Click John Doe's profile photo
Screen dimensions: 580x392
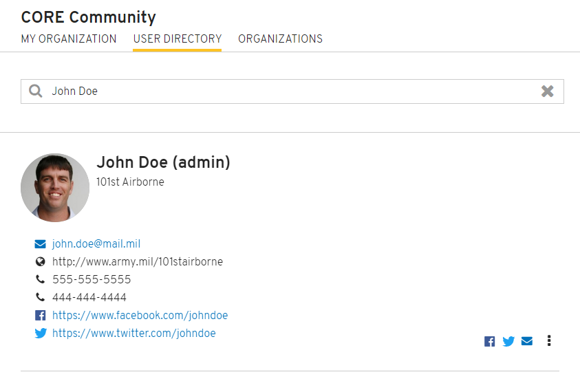(55, 188)
